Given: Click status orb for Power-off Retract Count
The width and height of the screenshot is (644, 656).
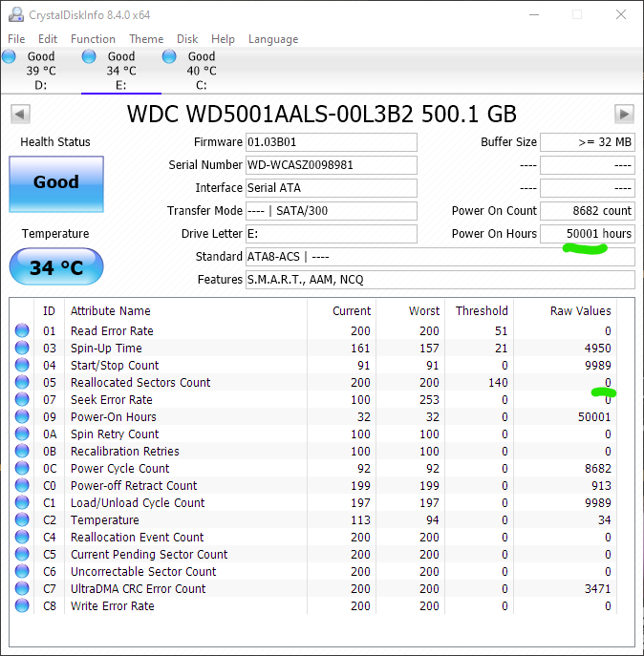Looking at the screenshot, I should 22,485.
